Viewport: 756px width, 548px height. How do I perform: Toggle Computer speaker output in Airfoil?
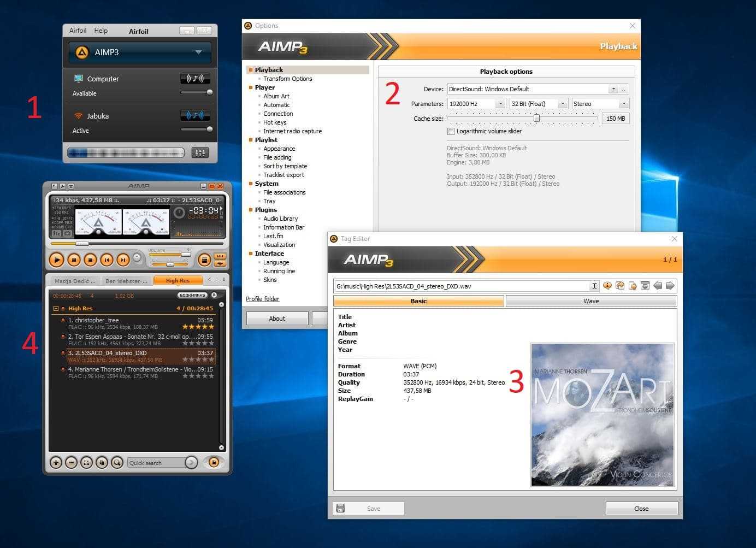click(x=195, y=79)
